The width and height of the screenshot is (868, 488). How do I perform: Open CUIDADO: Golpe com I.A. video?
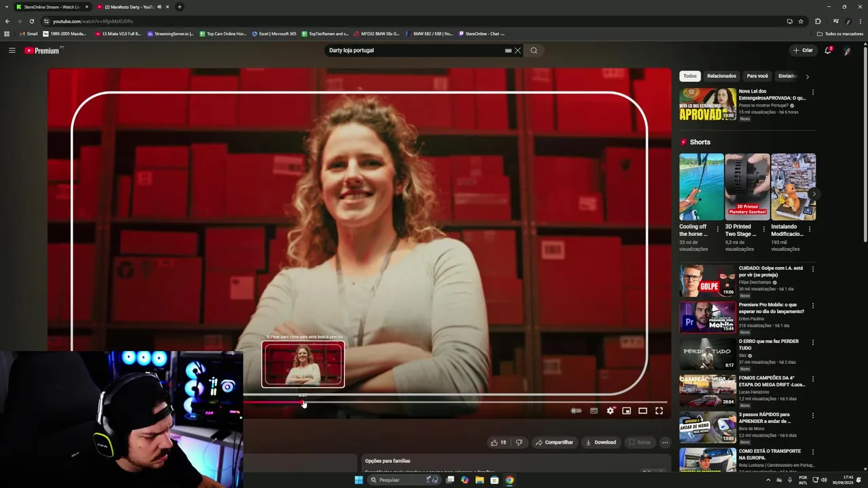708,281
